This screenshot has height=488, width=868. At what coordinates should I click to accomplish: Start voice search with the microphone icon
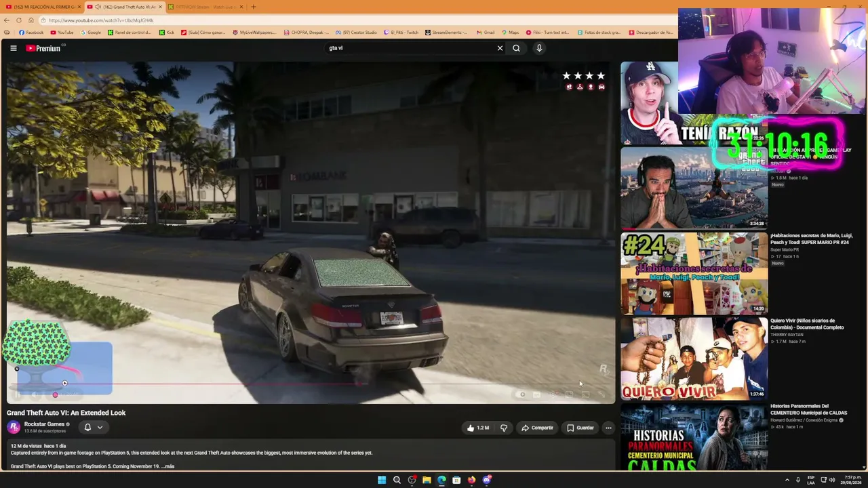(539, 48)
